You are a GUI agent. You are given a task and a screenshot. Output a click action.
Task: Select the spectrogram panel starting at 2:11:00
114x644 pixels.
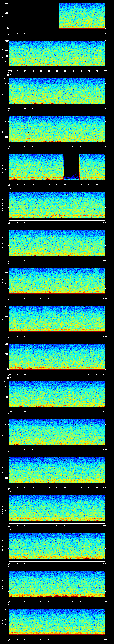57,281
